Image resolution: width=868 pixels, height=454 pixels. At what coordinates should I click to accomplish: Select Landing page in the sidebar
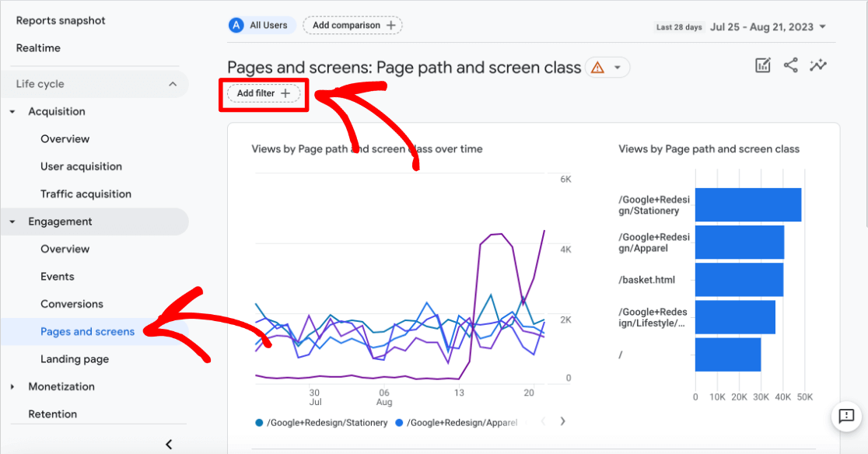(75, 359)
